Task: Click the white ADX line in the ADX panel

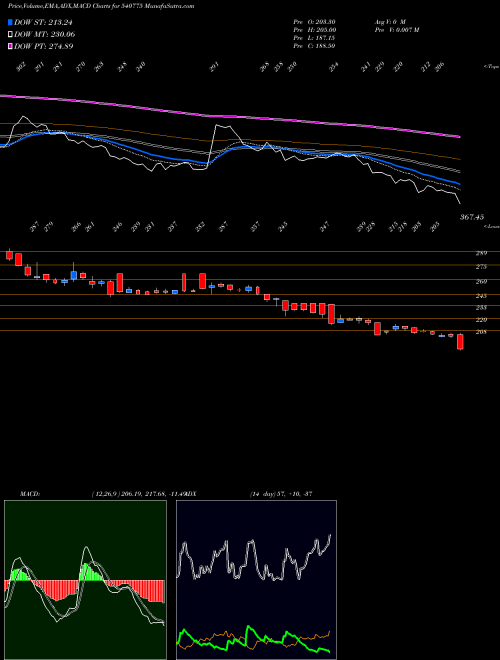Action: coord(253,543)
